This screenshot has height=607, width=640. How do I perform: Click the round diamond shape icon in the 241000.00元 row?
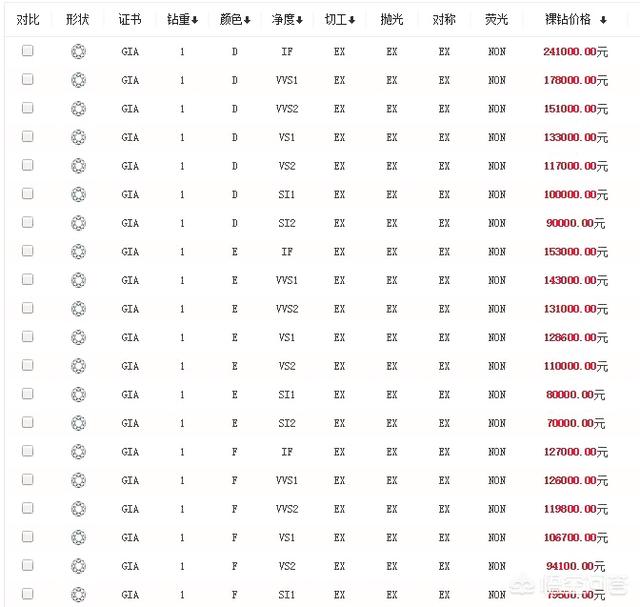(78, 51)
